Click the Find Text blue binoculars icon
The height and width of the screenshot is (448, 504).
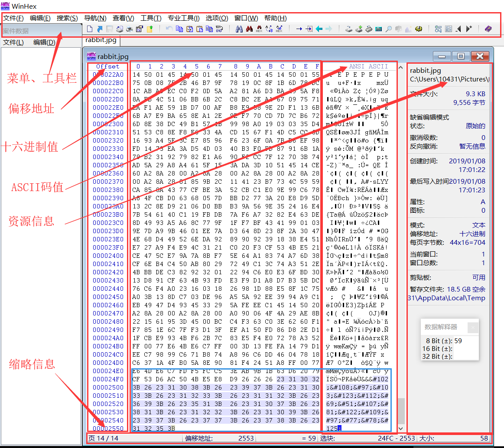pyautogui.click(x=239, y=29)
